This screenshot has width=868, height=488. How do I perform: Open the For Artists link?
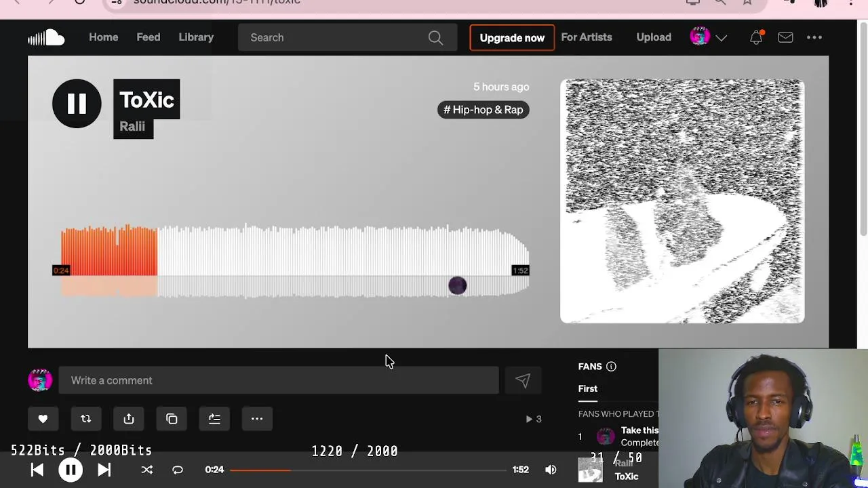587,37
